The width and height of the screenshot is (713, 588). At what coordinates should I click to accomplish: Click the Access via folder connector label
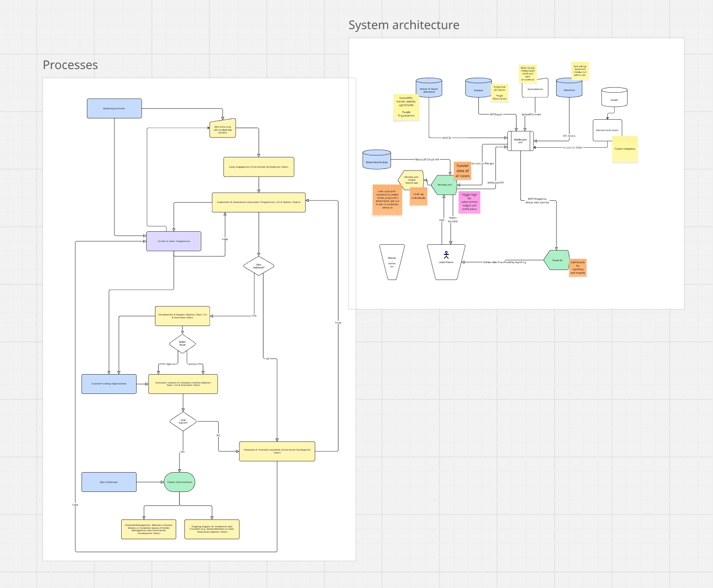tap(573, 147)
